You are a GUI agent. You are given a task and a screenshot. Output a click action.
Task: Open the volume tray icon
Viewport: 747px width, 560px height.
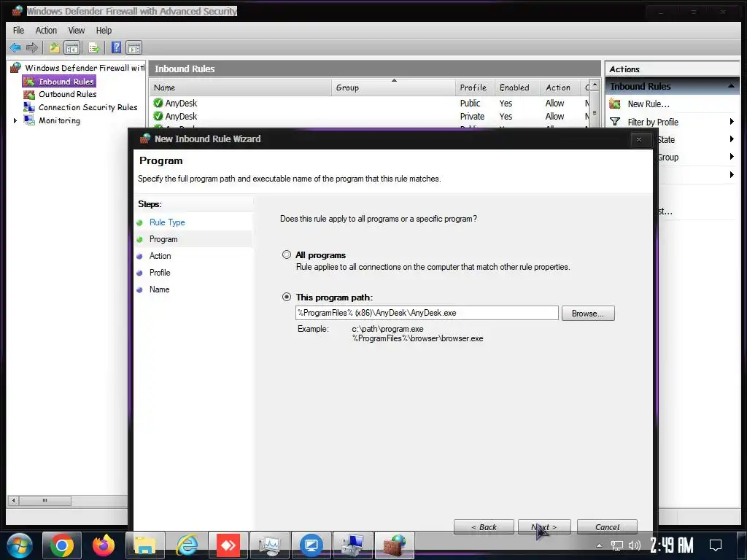point(634,545)
